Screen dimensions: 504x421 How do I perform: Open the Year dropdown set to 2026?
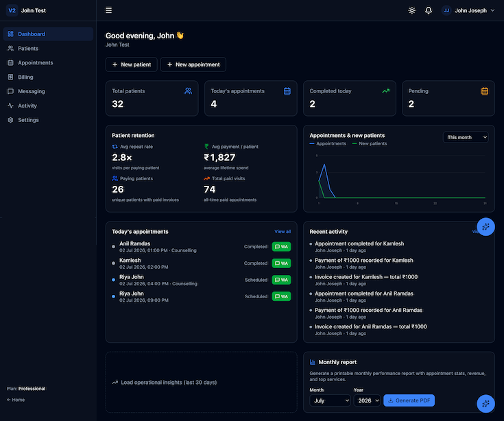click(367, 400)
